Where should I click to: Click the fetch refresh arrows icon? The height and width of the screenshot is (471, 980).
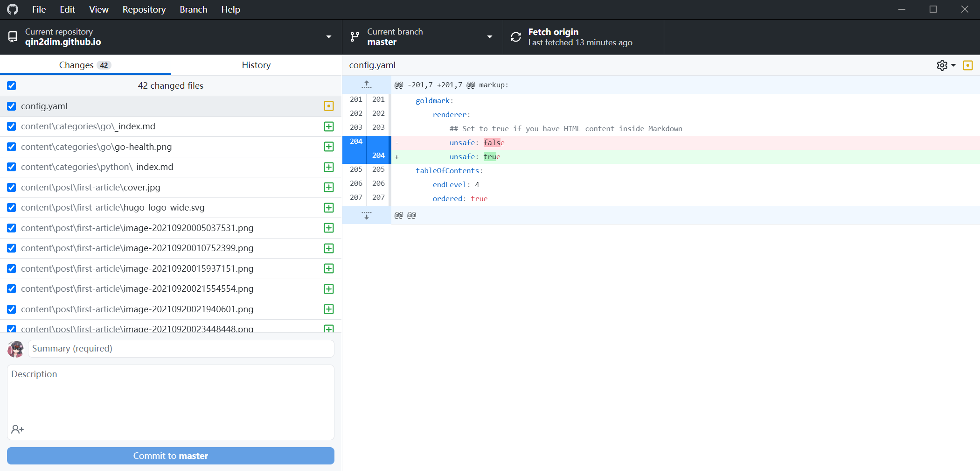(515, 36)
